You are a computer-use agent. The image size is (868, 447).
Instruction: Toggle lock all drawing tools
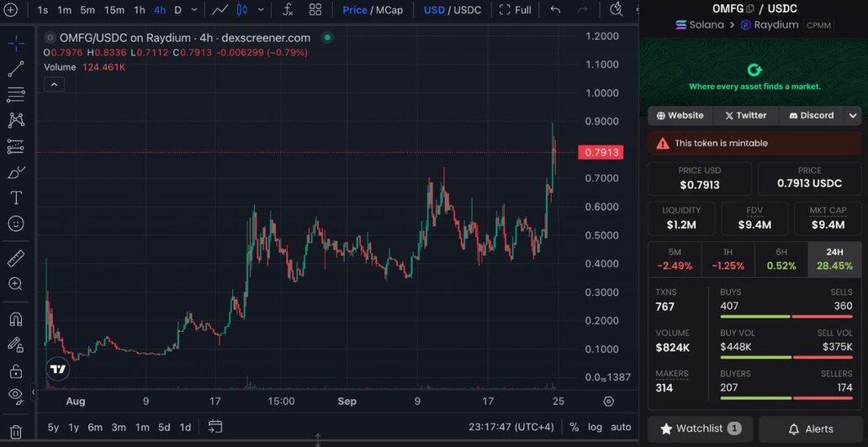pyautogui.click(x=15, y=370)
